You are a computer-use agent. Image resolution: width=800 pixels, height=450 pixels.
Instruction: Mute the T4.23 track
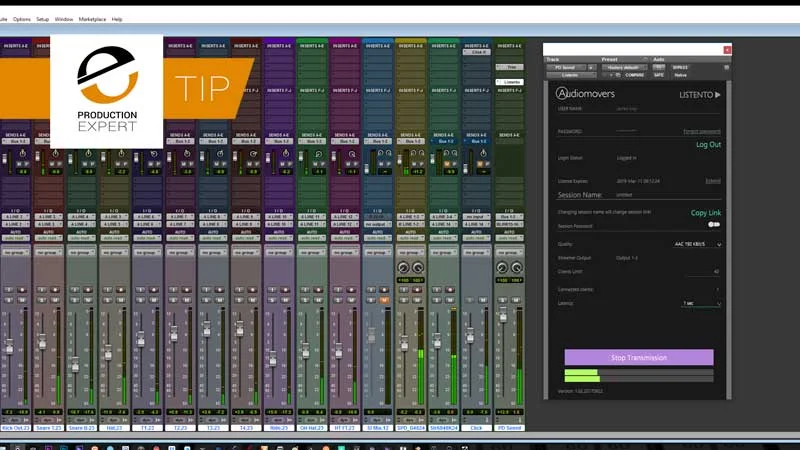pyautogui.click(x=252, y=300)
